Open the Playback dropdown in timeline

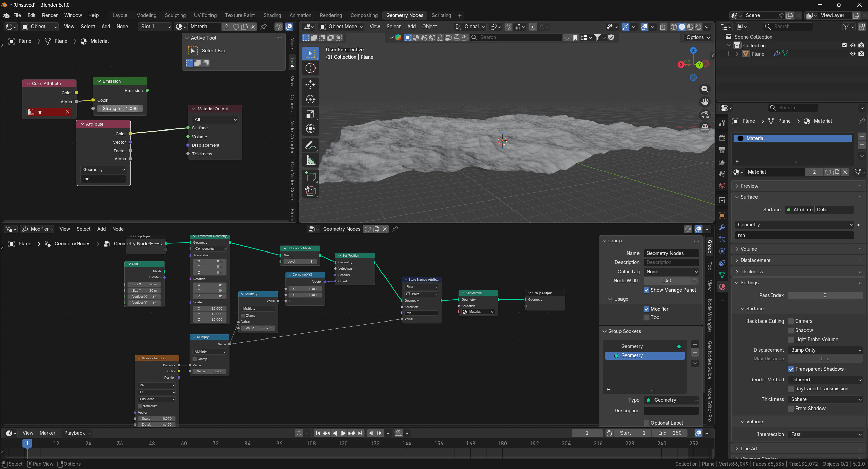click(x=77, y=433)
